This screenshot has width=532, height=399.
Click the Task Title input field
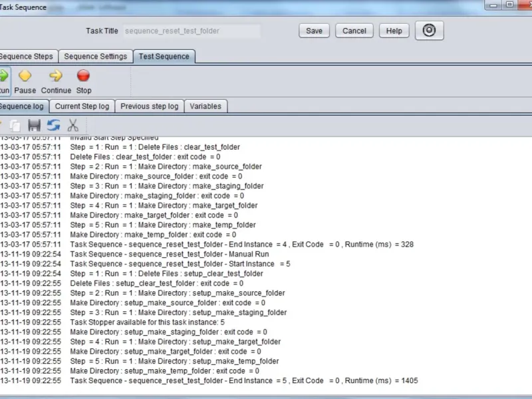coord(192,31)
